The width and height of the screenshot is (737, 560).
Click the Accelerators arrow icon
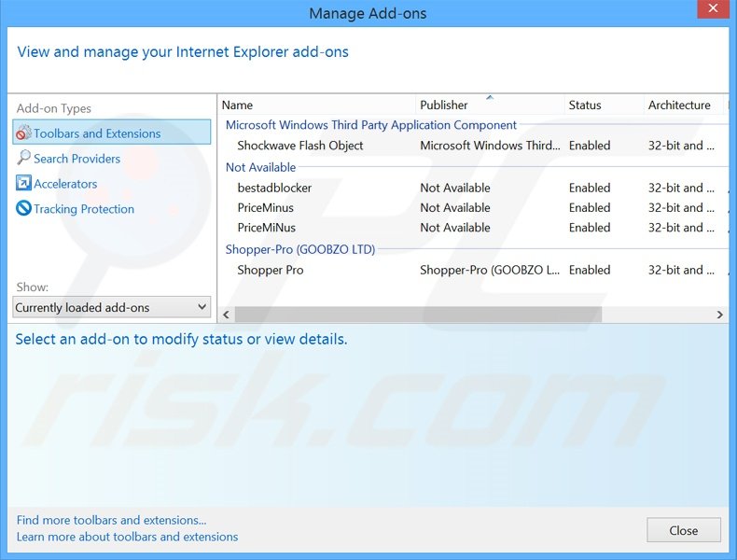point(23,183)
